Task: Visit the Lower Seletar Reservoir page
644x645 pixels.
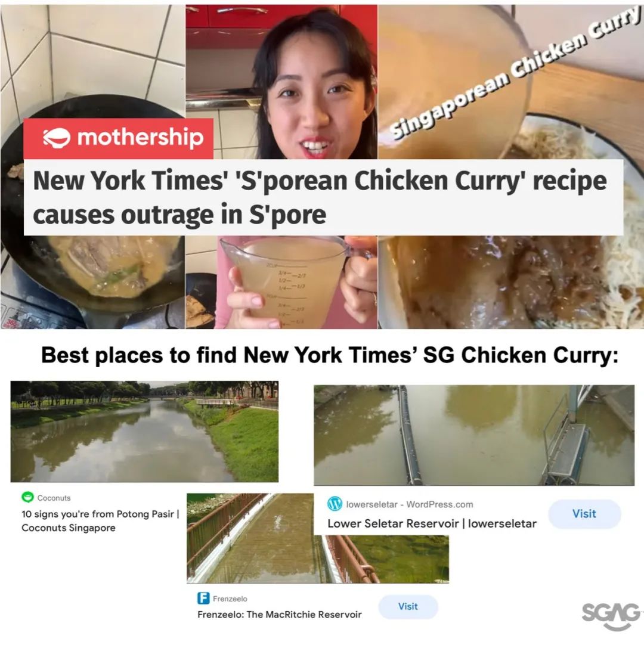Action: coord(584,514)
